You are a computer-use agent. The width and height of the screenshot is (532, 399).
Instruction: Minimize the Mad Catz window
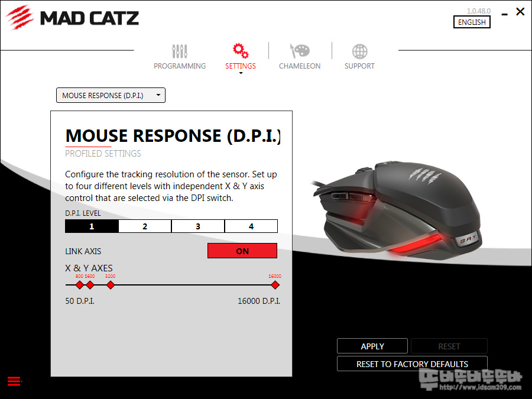[x=505, y=14]
